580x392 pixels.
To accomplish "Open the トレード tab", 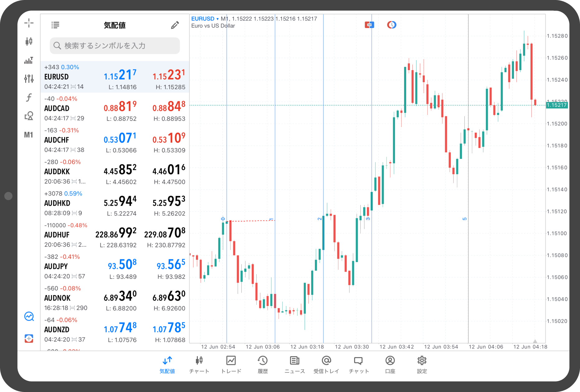I will (231, 364).
